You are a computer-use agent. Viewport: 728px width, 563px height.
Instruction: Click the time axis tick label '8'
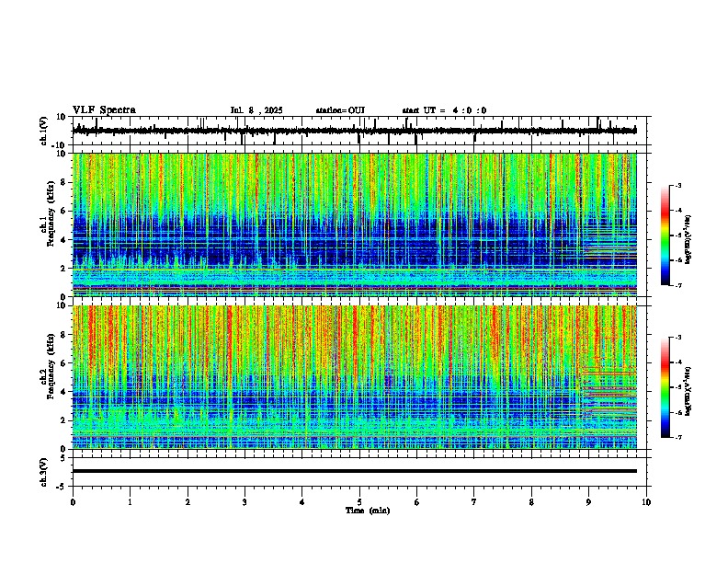click(x=531, y=502)
